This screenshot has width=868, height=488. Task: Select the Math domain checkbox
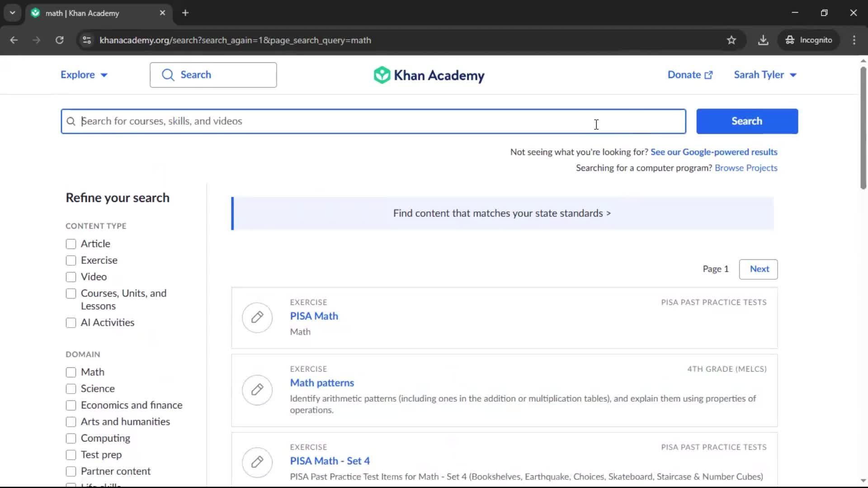(71, 372)
